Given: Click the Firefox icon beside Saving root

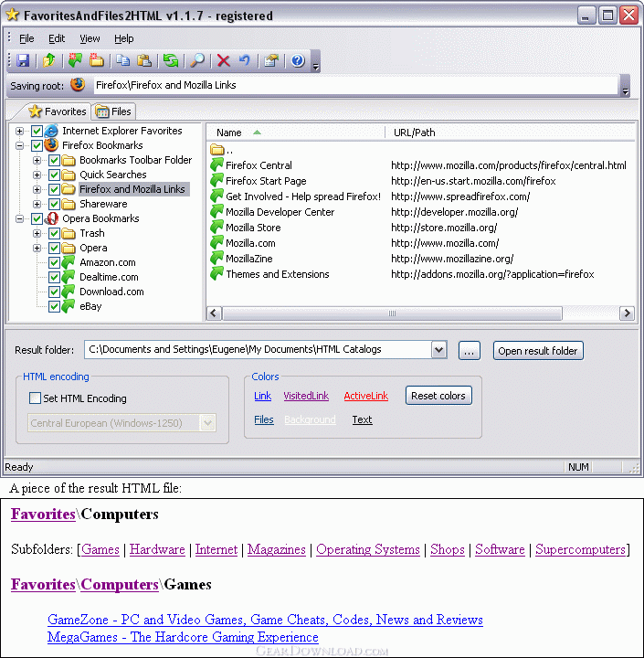Looking at the screenshot, I should (78, 85).
